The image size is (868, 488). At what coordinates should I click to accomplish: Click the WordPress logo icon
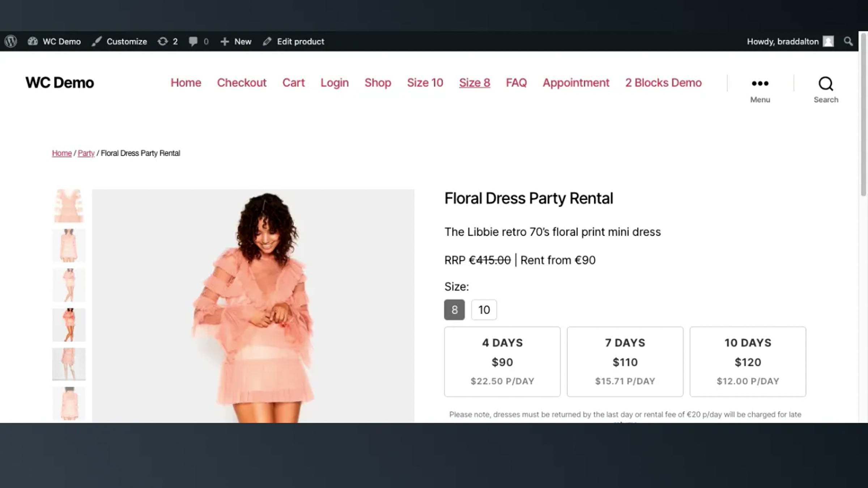click(x=11, y=41)
